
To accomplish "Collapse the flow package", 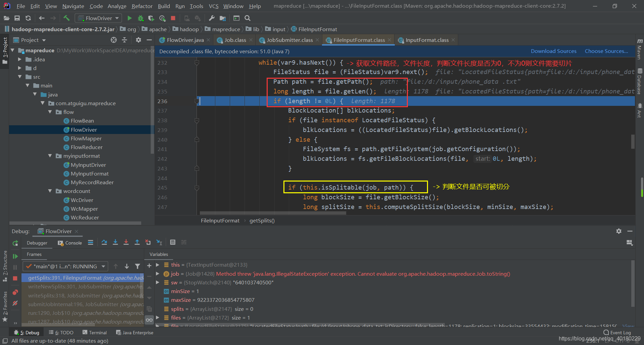I will (50, 112).
